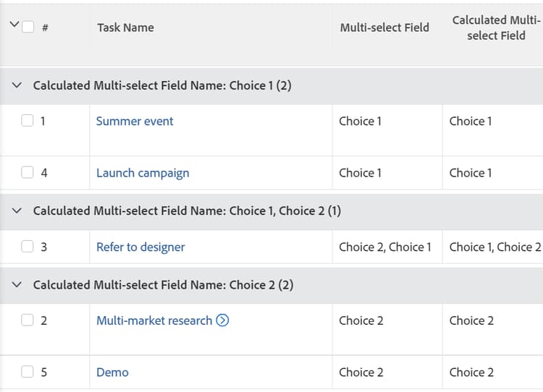The image size is (543, 392).
Task: Tick the select-all checkbox in header
Action: point(28,27)
